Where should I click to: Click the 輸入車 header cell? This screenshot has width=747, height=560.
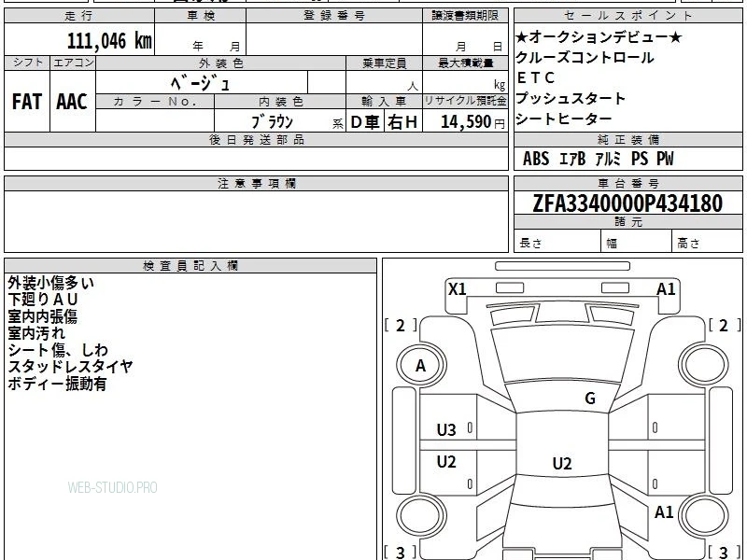click(384, 102)
